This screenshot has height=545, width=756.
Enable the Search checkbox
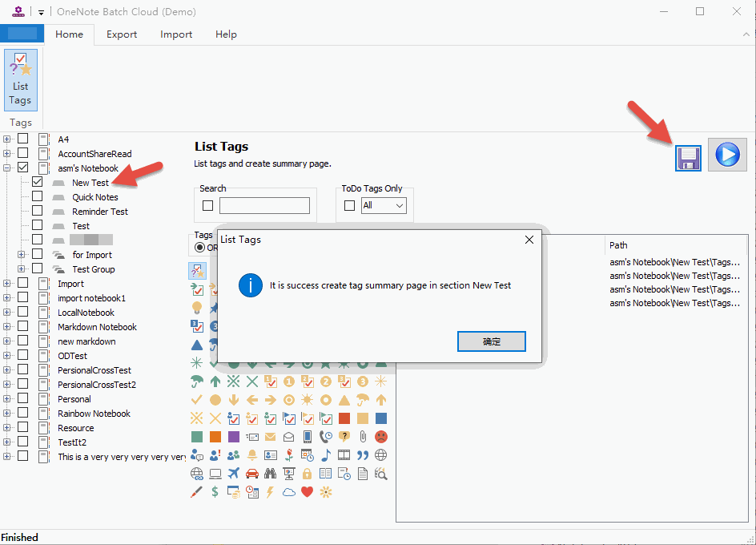coord(207,206)
